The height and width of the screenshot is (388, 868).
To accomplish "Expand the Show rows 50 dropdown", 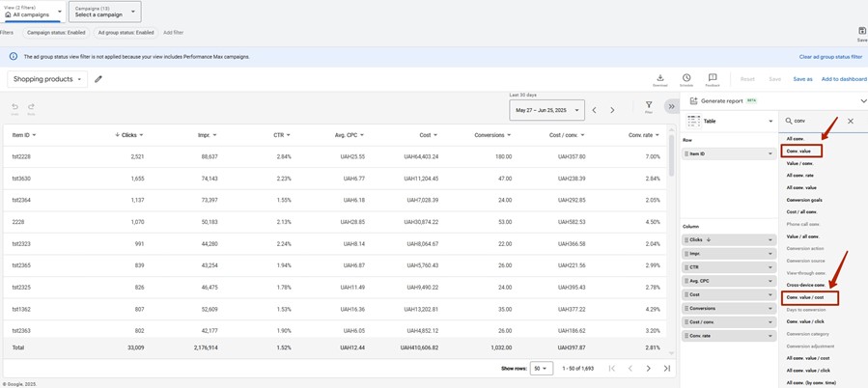I will click(542, 368).
